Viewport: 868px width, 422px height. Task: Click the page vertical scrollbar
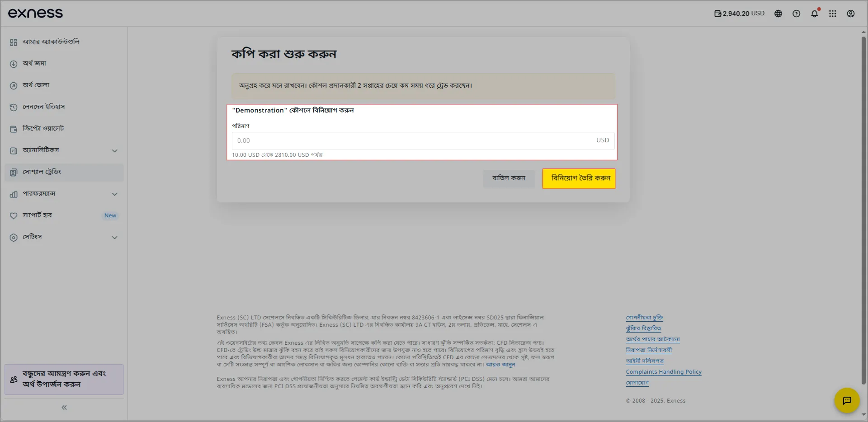click(863, 210)
